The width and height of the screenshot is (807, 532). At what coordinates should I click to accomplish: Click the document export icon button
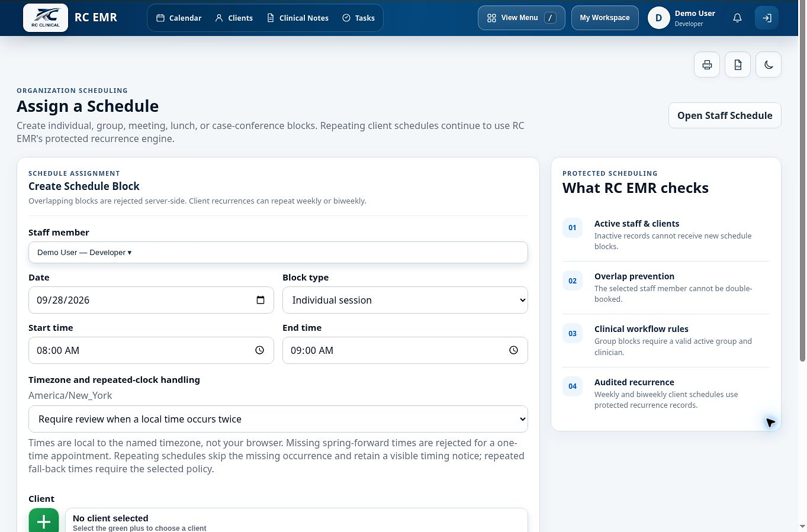[x=738, y=65]
